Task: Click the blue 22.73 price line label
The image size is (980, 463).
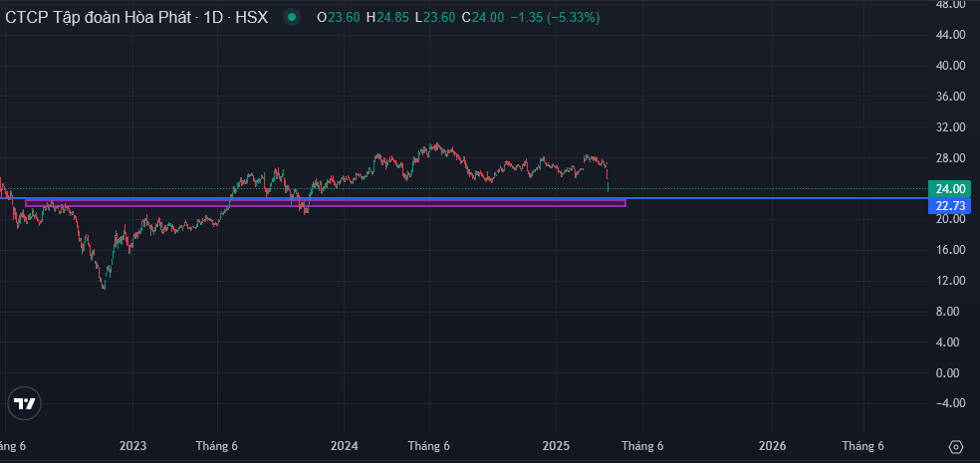Action: (x=949, y=205)
